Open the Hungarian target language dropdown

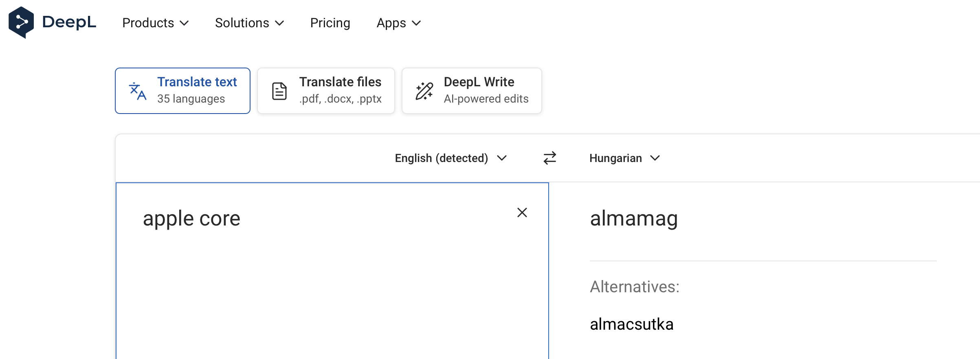tap(624, 158)
